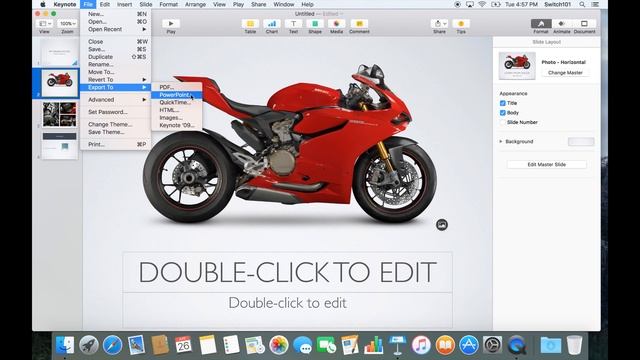Open Photos from the dock
Image resolution: width=640 pixels, height=360 pixels.
coord(279,345)
